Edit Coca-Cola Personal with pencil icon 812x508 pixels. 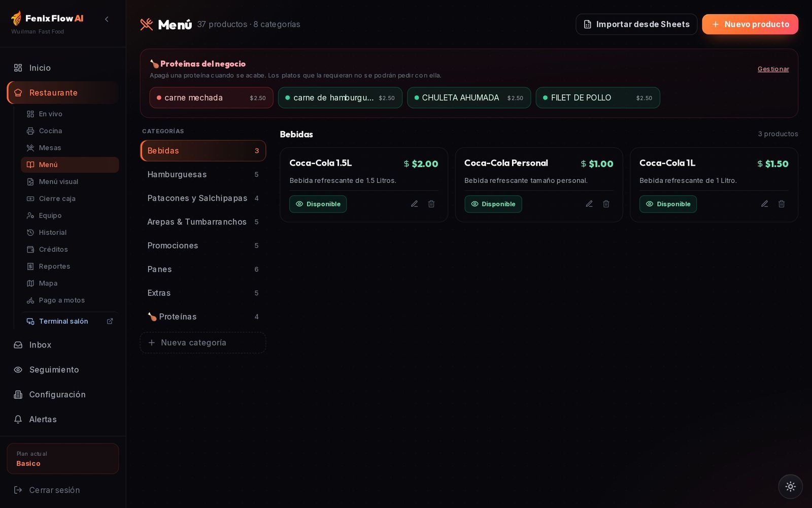click(x=589, y=204)
